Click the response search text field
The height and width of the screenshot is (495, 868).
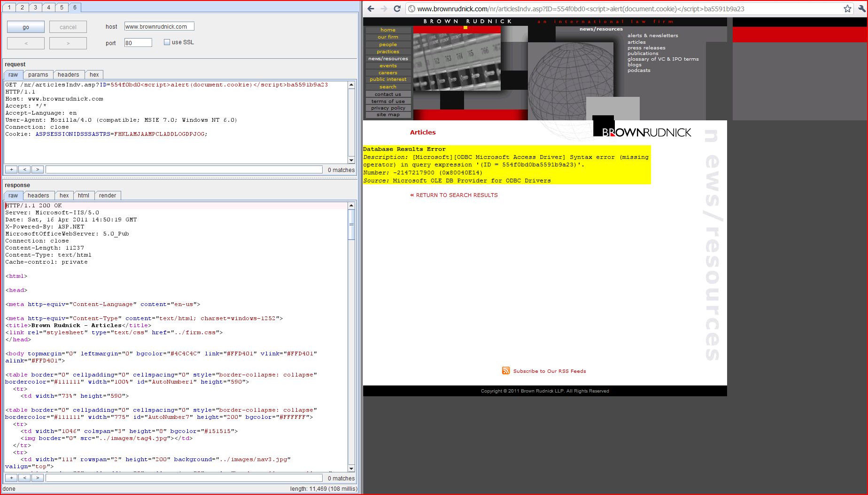pos(184,478)
